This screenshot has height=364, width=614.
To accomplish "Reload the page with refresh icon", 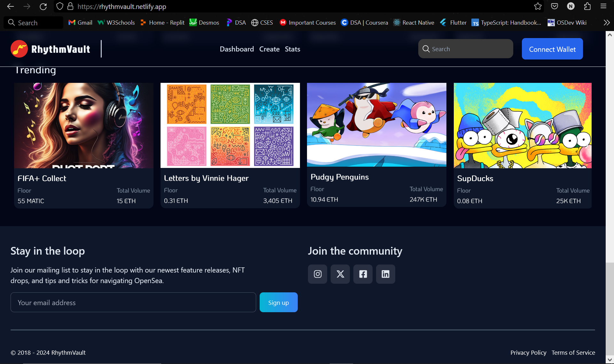I will (x=43, y=6).
